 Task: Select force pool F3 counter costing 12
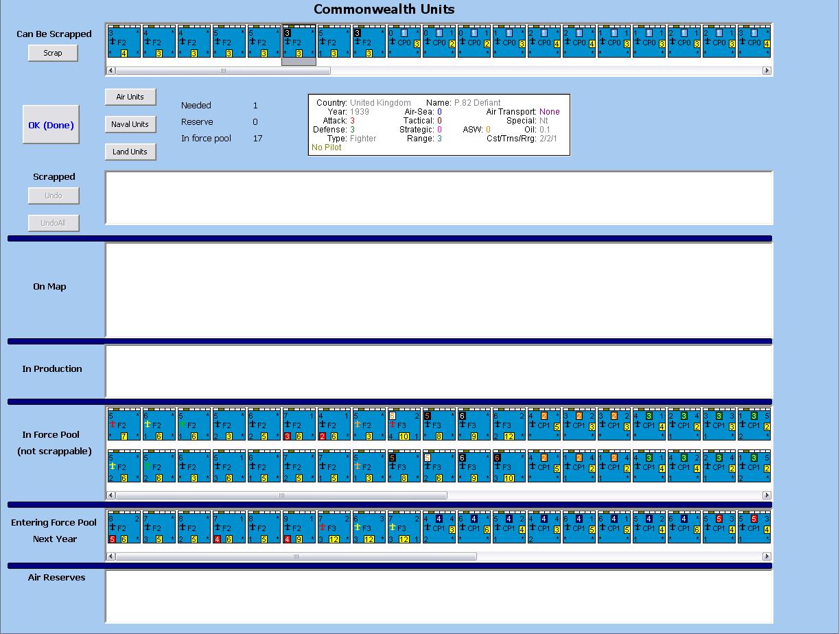click(509, 425)
